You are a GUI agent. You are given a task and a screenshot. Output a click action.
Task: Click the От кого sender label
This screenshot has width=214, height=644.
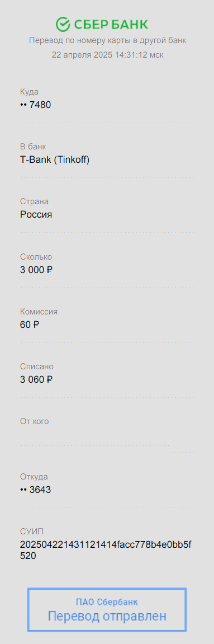pos(35,421)
